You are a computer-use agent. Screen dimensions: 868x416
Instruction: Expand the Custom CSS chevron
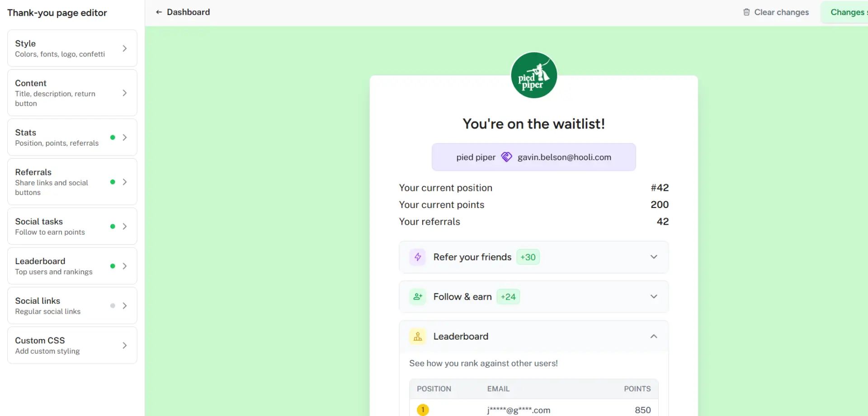(125, 345)
